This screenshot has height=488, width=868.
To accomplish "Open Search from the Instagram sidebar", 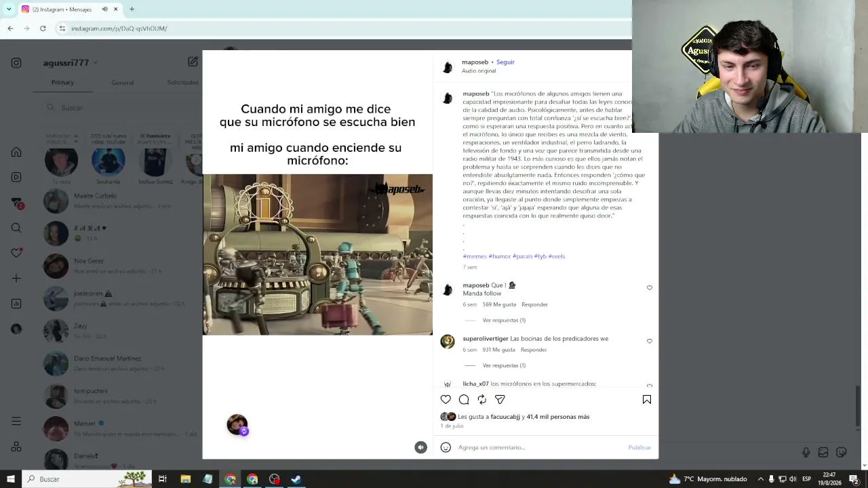I will 16,228.
